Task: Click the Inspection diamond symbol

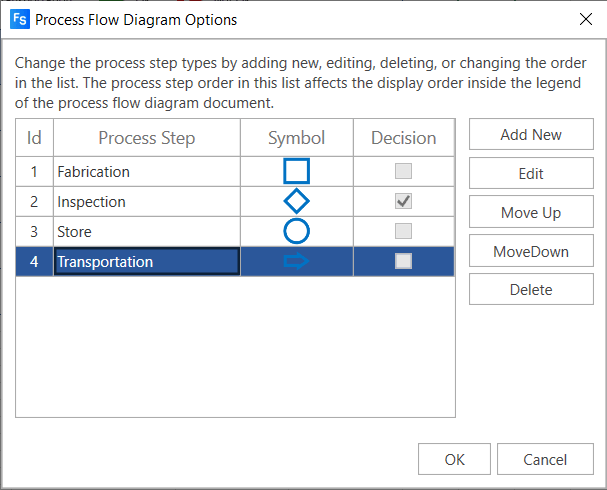Action: pos(296,202)
